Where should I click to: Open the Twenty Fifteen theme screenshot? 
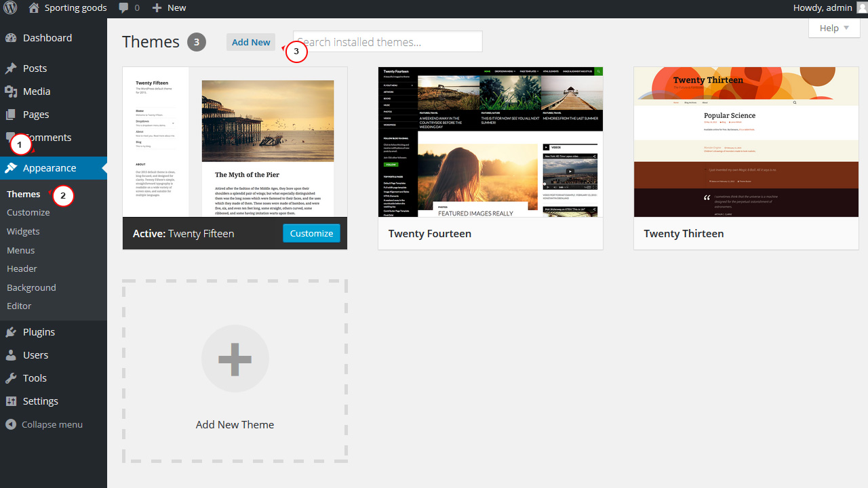click(235, 142)
